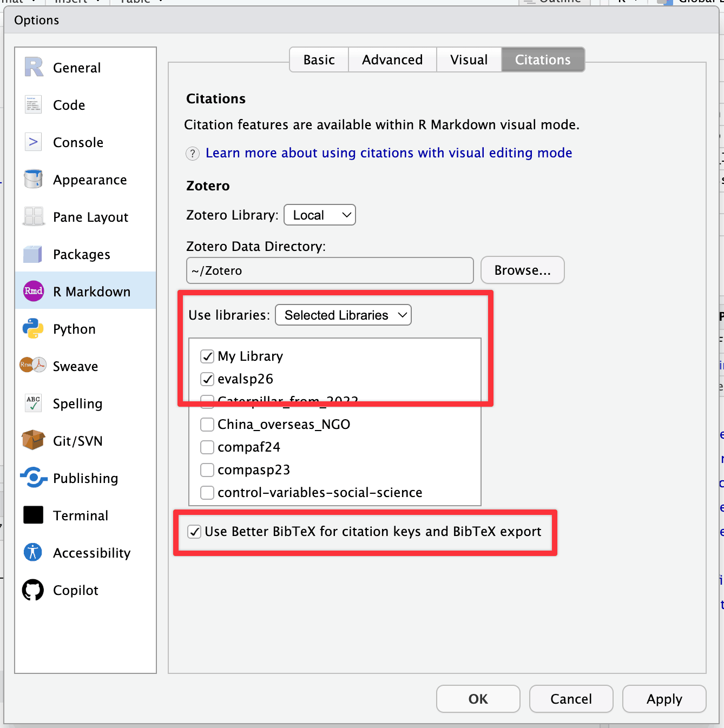Select the Git/SVN box icon
Image resolution: width=724 pixels, height=728 pixels.
34,440
